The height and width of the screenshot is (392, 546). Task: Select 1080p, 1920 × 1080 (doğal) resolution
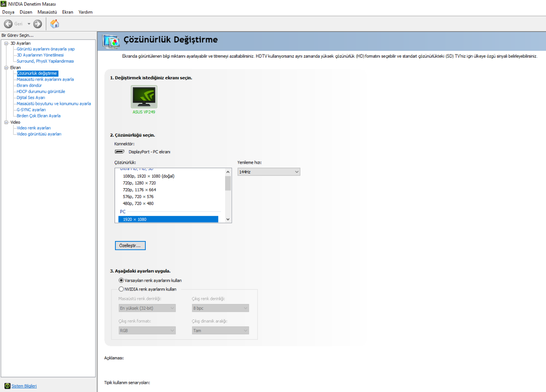click(149, 176)
